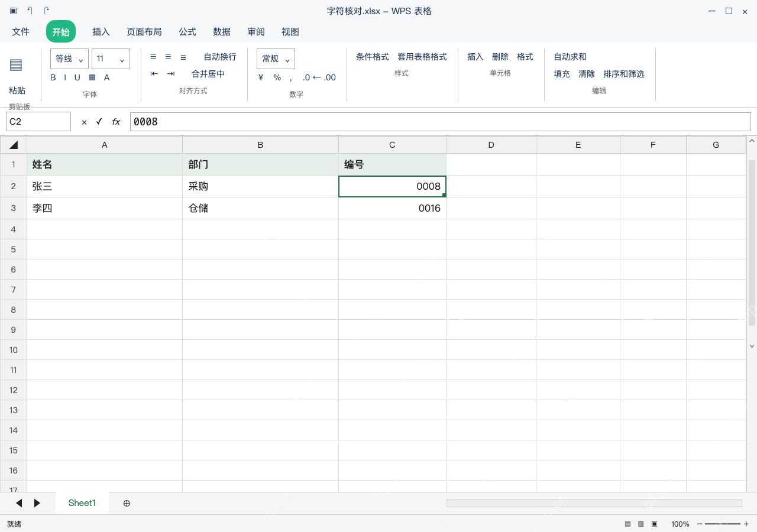Apply currency ¥ number format
The width and height of the screenshot is (757, 532).
261,77
